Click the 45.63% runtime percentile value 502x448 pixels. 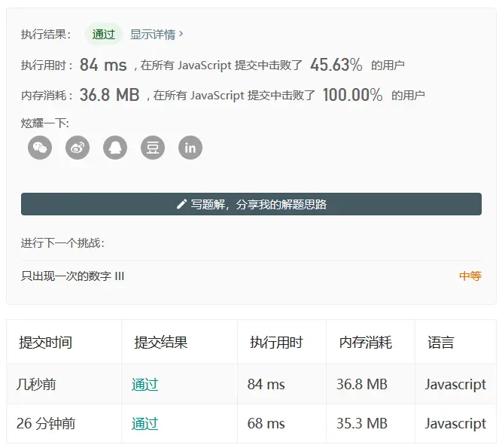(336, 65)
